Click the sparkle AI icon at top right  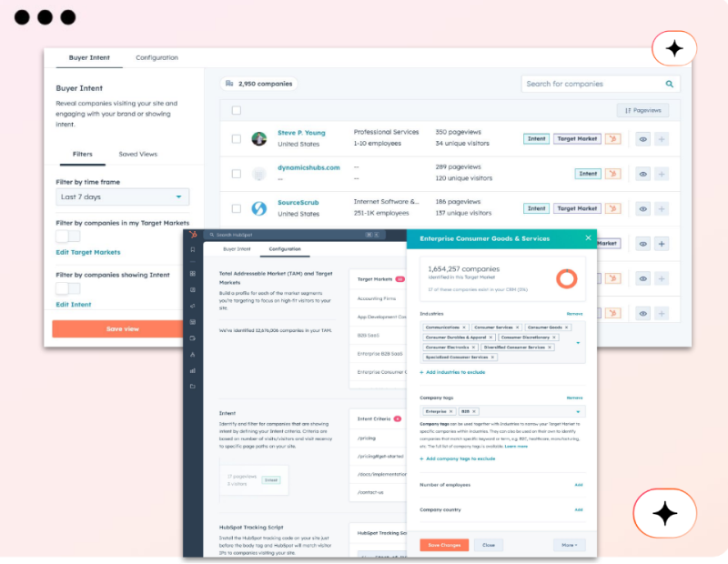[x=674, y=48]
